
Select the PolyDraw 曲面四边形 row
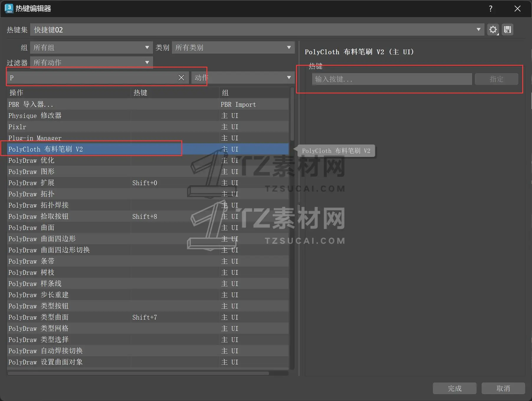tap(148, 239)
